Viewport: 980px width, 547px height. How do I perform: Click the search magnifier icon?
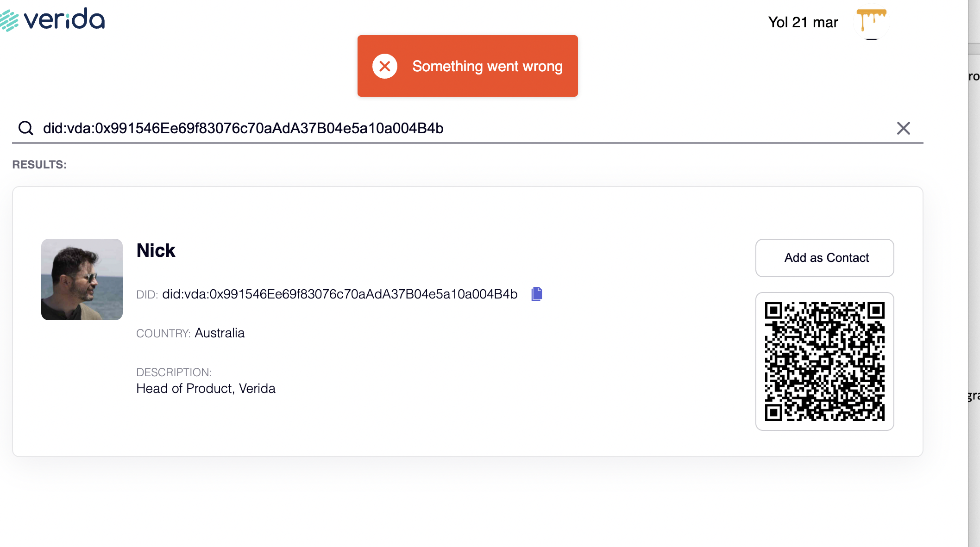(x=25, y=128)
